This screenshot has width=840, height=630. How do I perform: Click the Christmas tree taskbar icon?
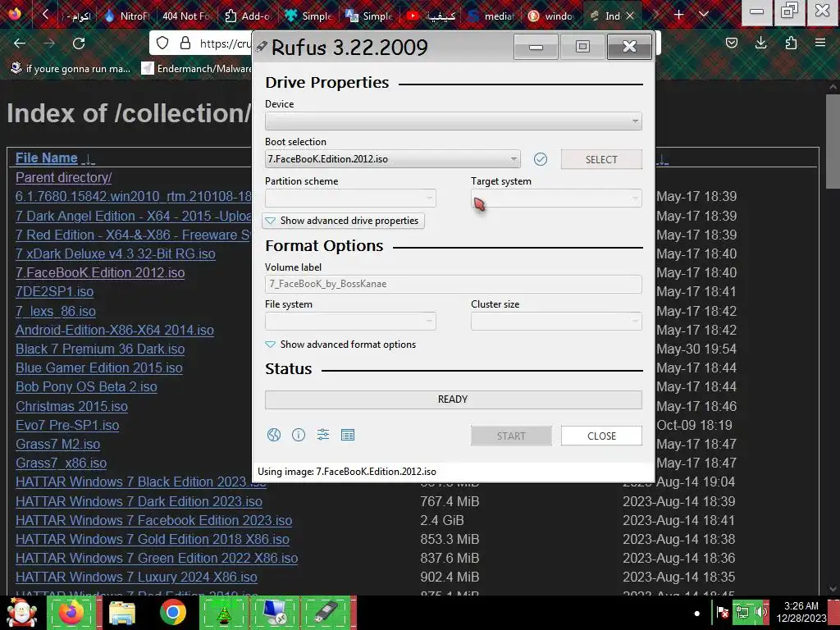[224, 613]
